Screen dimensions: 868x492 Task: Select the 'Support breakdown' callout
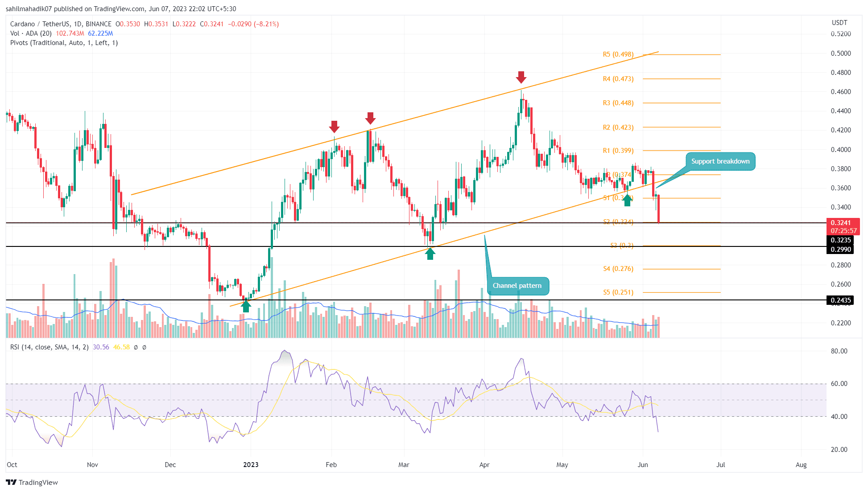pyautogui.click(x=720, y=161)
